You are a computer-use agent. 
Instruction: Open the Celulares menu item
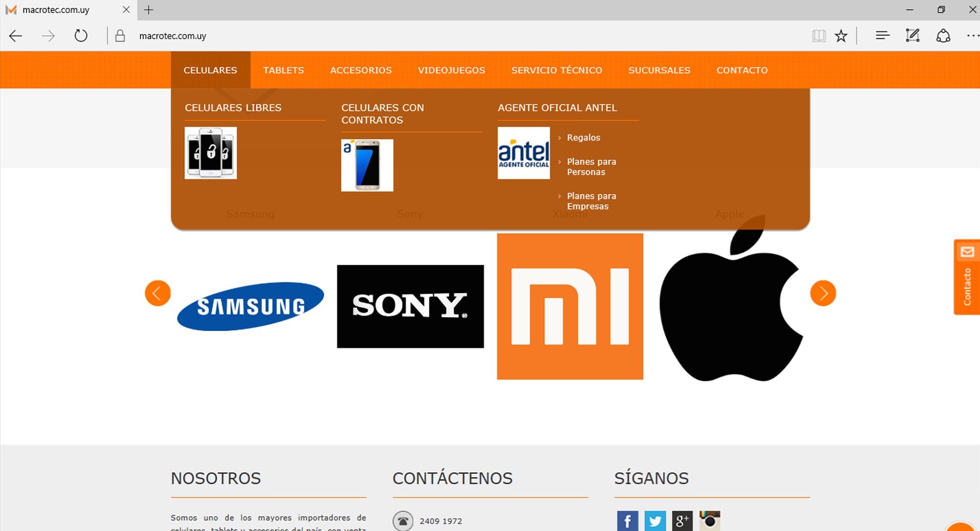coord(210,70)
